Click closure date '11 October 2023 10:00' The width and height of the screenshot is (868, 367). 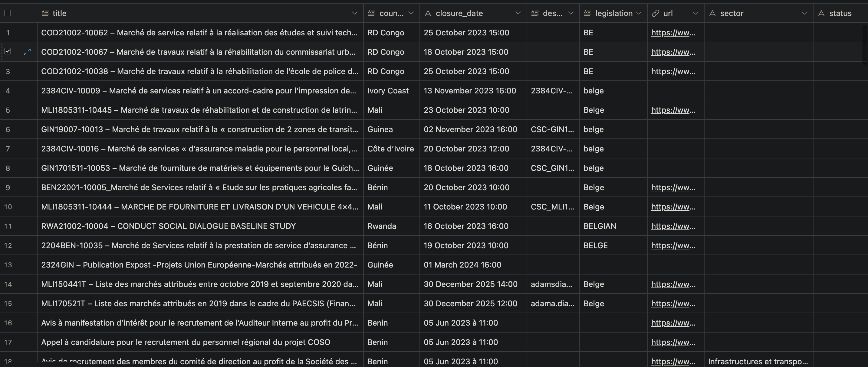pyautogui.click(x=473, y=207)
